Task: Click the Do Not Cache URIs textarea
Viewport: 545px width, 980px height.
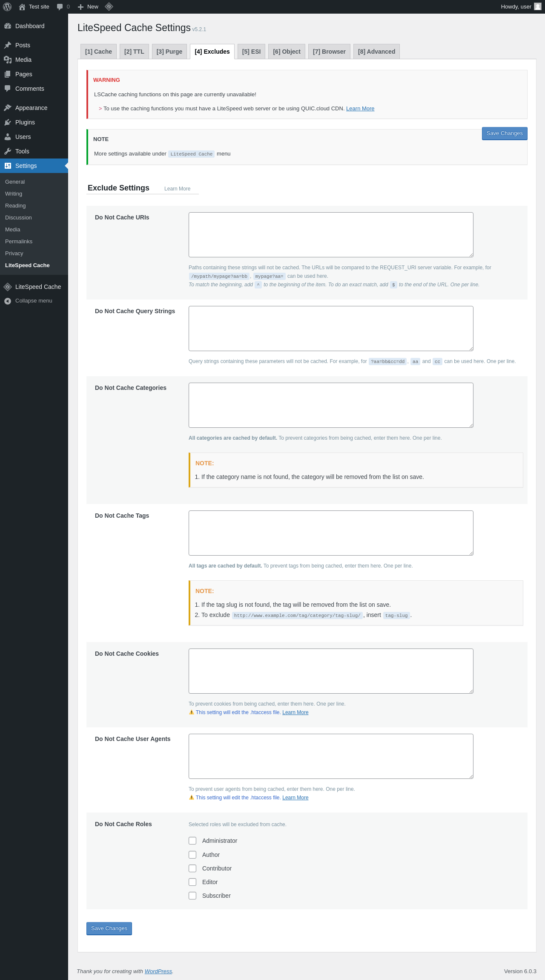Action: point(331,235)
